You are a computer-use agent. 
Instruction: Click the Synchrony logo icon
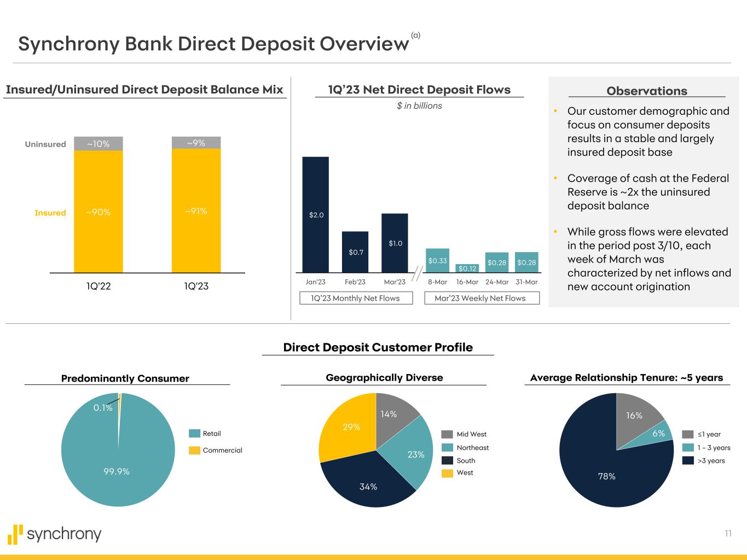[x=16, y=534]
